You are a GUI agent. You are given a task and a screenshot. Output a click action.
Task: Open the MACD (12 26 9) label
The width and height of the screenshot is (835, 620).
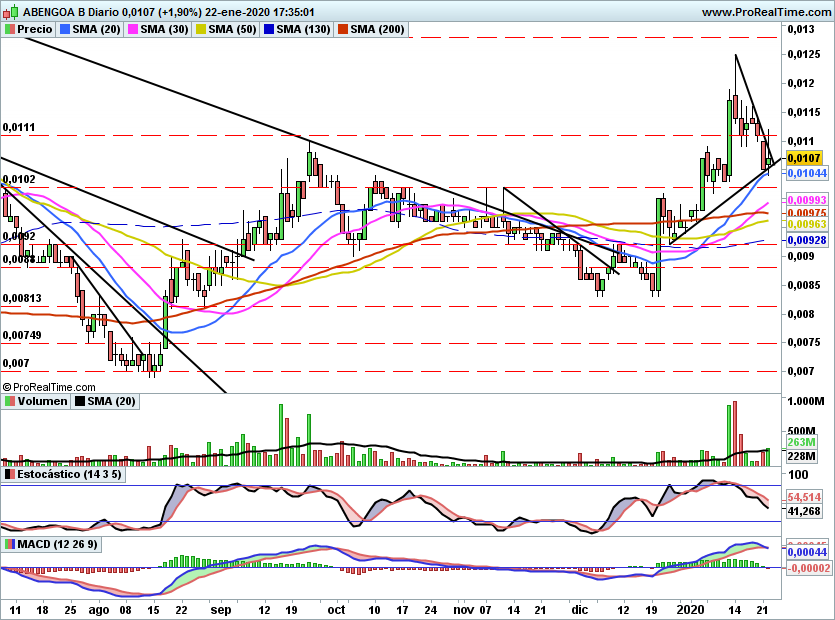58,544
